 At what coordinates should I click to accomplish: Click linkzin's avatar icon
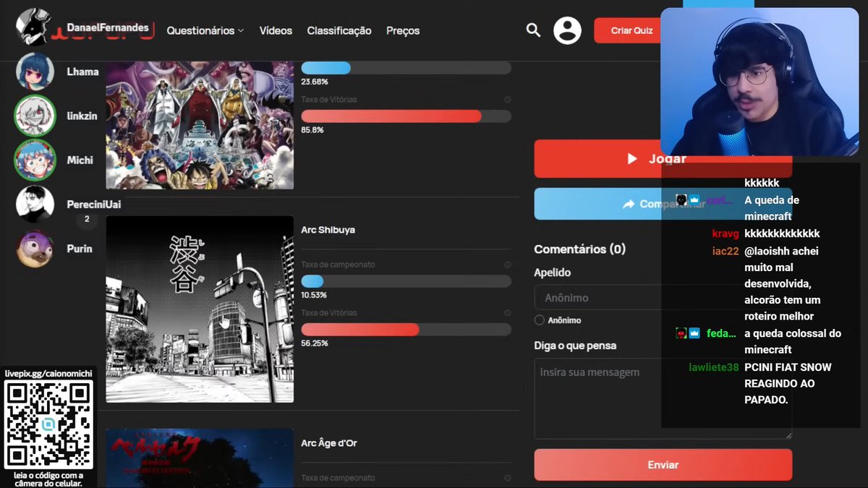35,116
